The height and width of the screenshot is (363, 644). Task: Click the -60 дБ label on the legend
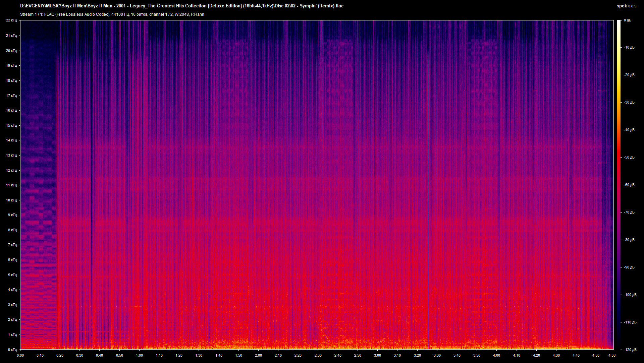tap(629, 185)
